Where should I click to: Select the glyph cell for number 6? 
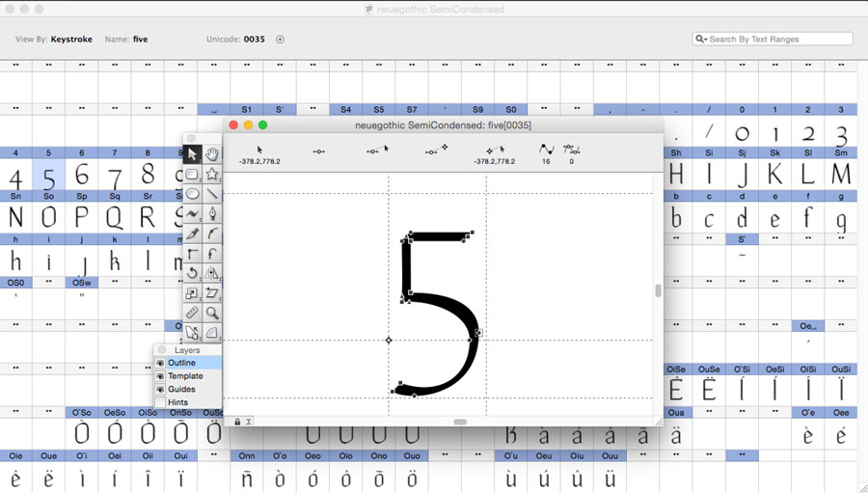(81, 176)
